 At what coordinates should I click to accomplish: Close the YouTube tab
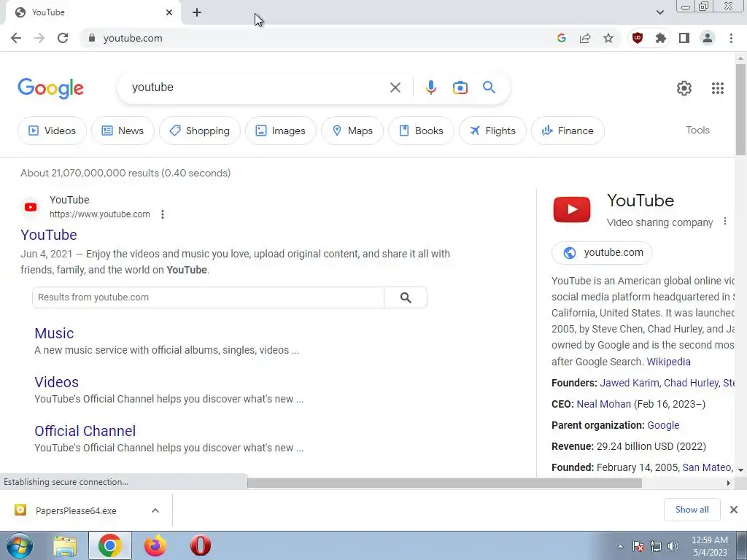(x=169, y=12)
